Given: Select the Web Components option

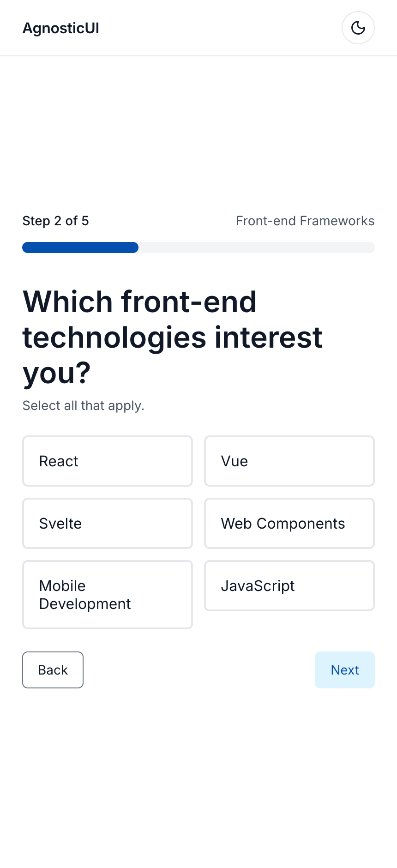Looking at the screenshot, I should (289, 523).
